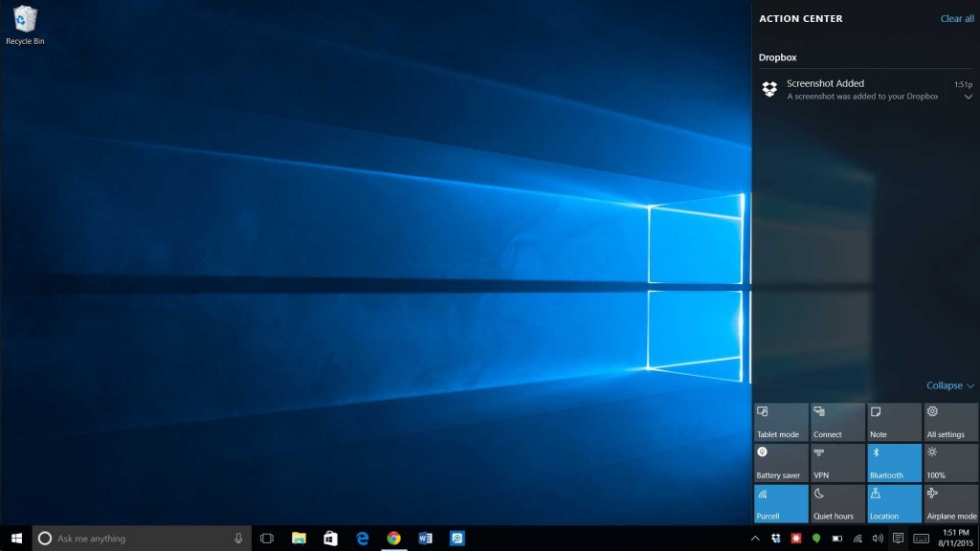Enable Airplane mode
Image resolution: width=980 pixels, height=551 pixels.
coord(950,502)
